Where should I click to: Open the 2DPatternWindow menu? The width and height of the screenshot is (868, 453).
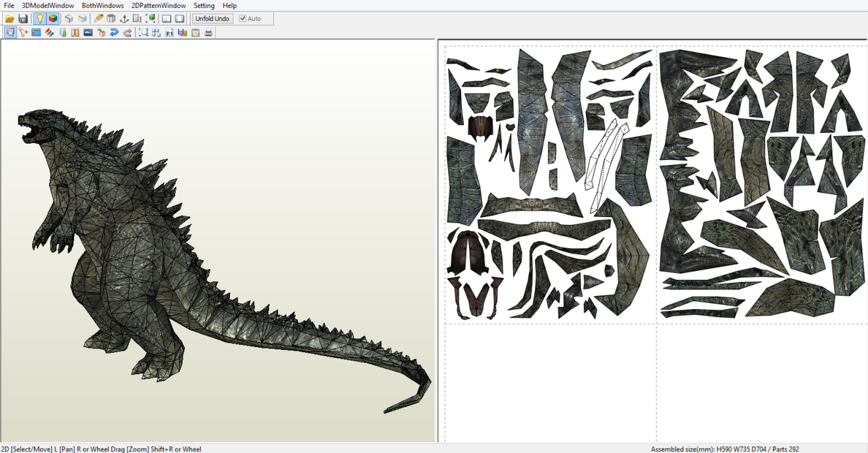click(x=158, y=5)
